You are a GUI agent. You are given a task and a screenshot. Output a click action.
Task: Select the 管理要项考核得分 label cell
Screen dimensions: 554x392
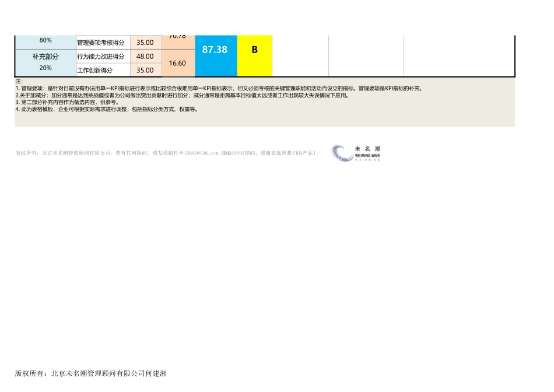(100, 41)
